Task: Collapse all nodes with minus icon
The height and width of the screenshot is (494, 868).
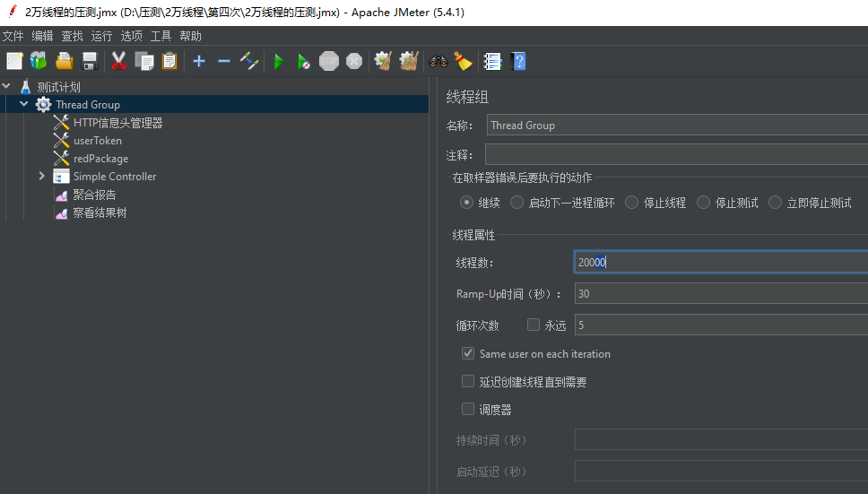Action: coord(224,61)
